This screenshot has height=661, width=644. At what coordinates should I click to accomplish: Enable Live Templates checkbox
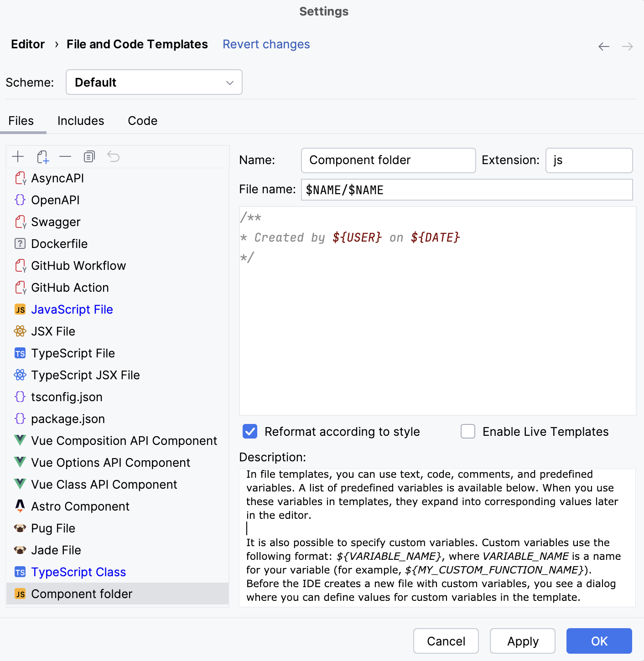coord(467,431)
